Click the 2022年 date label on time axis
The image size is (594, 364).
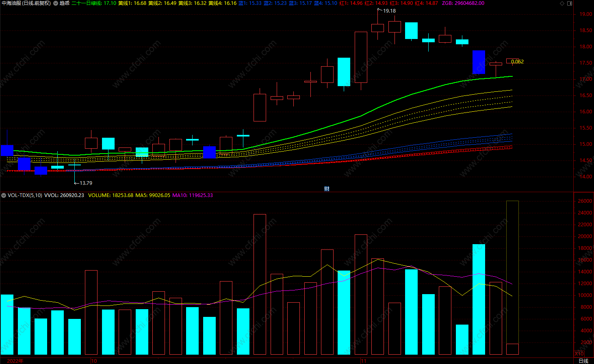pyautogui.click(x=15, y=361)
